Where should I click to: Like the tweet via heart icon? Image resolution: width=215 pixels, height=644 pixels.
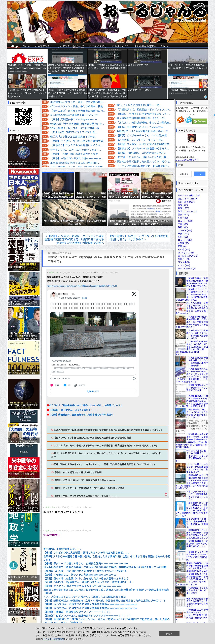[x=52, y=385]
